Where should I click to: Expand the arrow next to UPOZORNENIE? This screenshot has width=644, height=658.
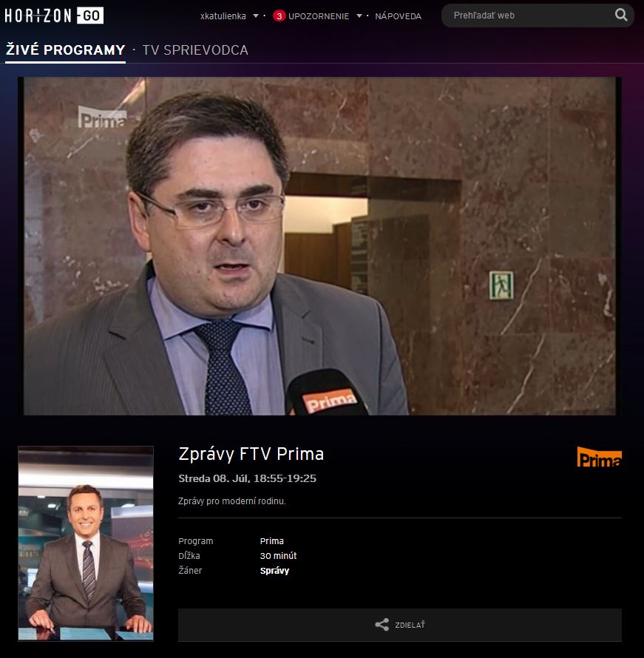tap(359, 16)
